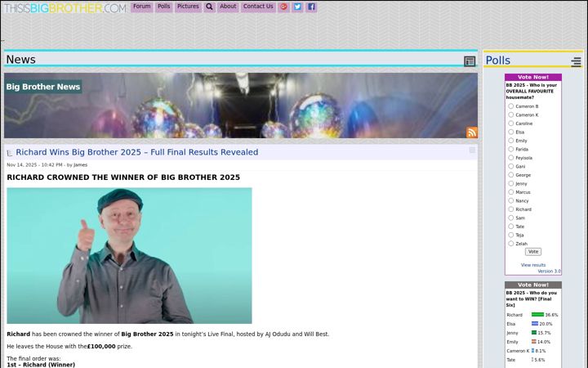Select Feyisola radio option
Viewport: 588px width, 368px height.
click(x=510, y=158)
